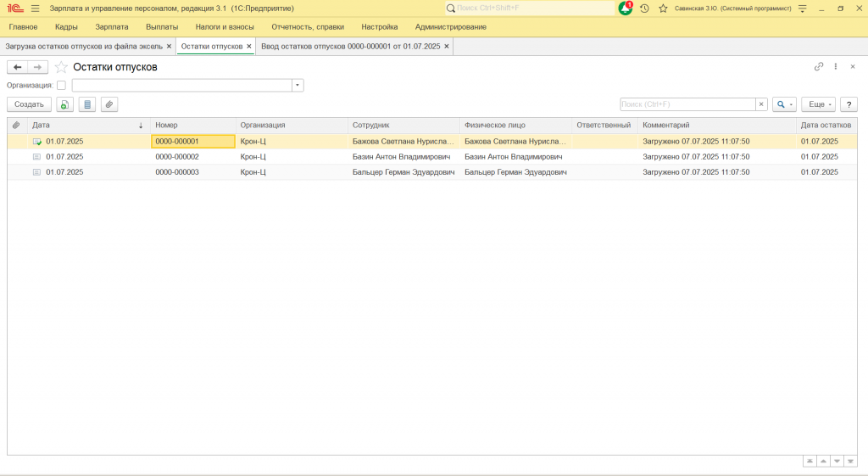
Task: Toggle the Организация filter checkbox
Action: tap(61, 86)
